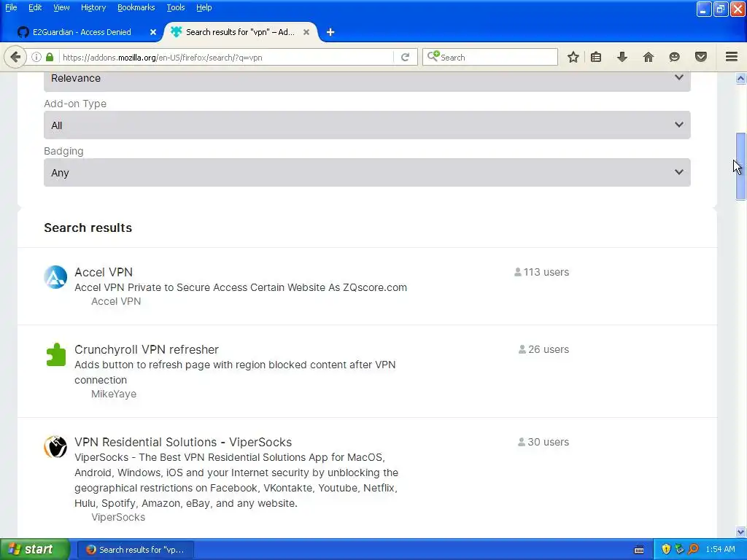This screenshot has height=560, width=747.
Task: Click the orange magnifier tray icon
Action: pos(693,549)
